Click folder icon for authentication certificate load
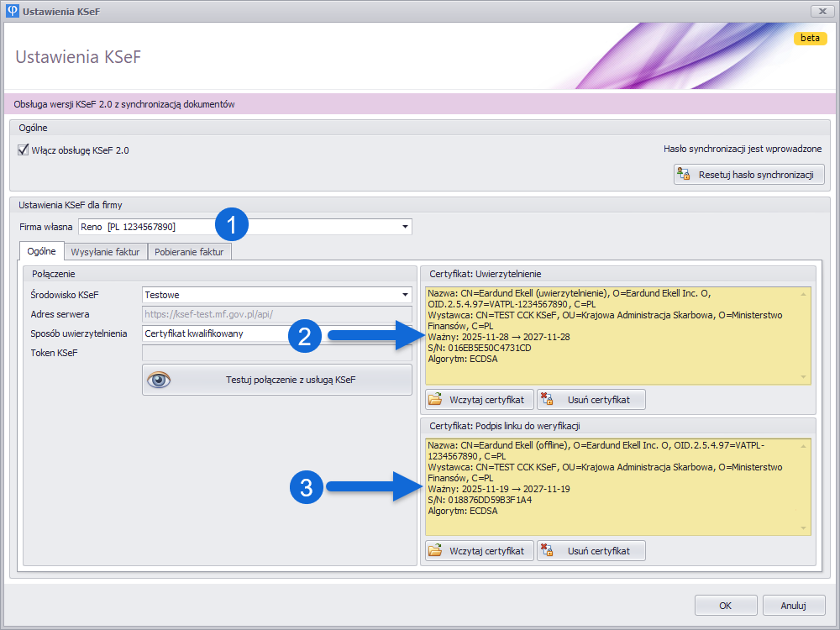Viewport: 840px width, 630px height. pyautogui.click(x=435, y=399)
